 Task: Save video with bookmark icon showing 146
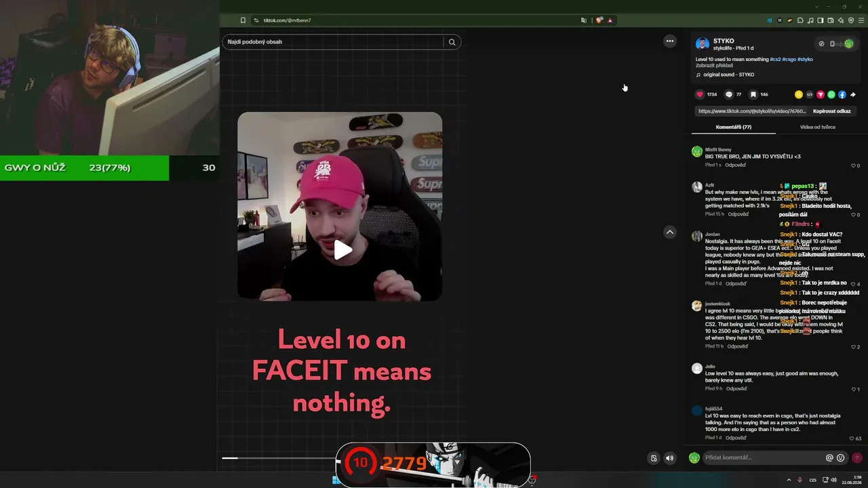[x=753, y=95]
